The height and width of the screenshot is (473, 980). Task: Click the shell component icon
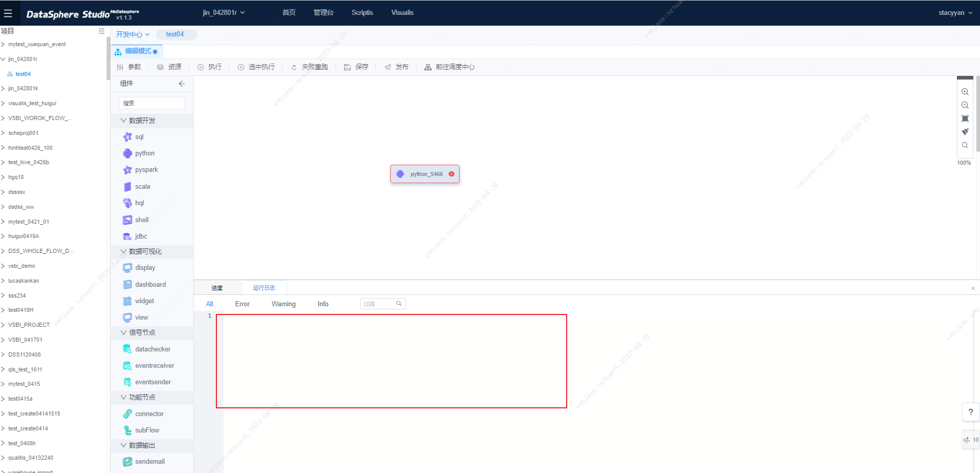128,220
